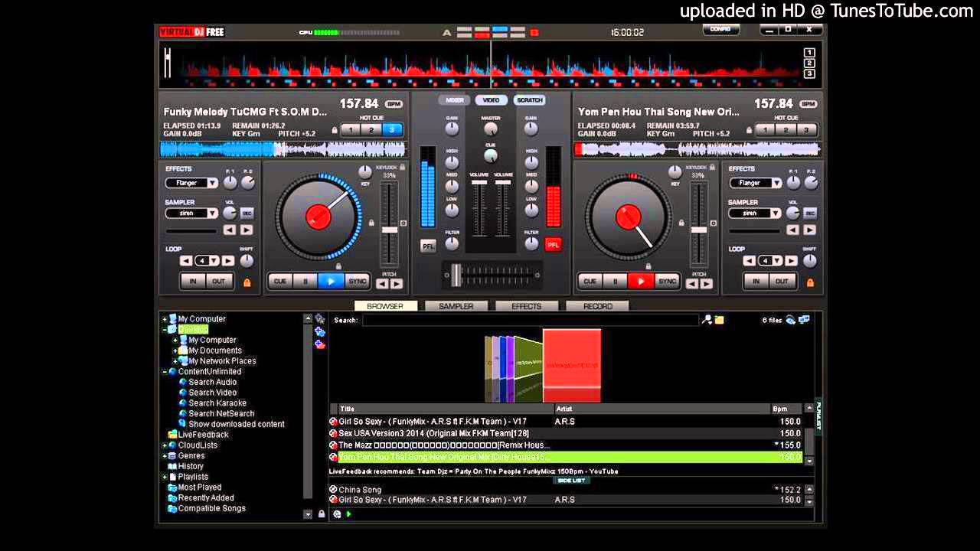Nudge right deck pitch down arrow

(x=692, y=284)
